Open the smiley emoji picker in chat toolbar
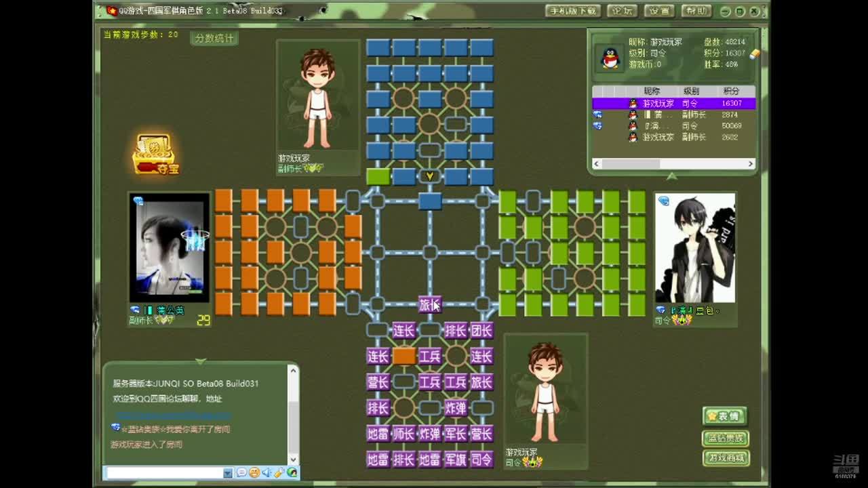Screen dimensions: 868x488 pos(254,472)
